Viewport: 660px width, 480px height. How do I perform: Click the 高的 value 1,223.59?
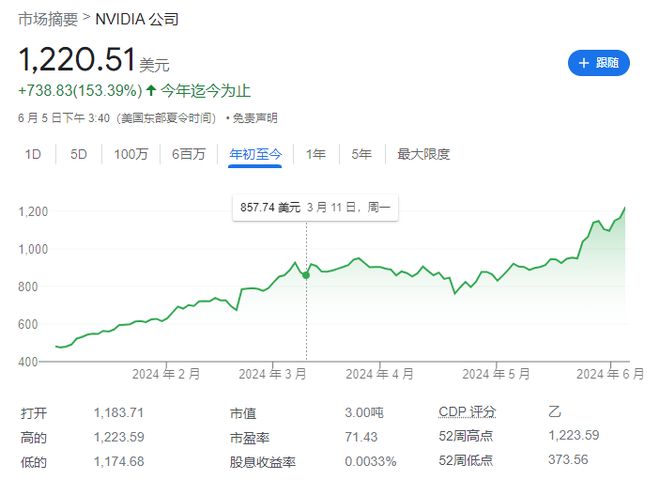coord(119,437)
